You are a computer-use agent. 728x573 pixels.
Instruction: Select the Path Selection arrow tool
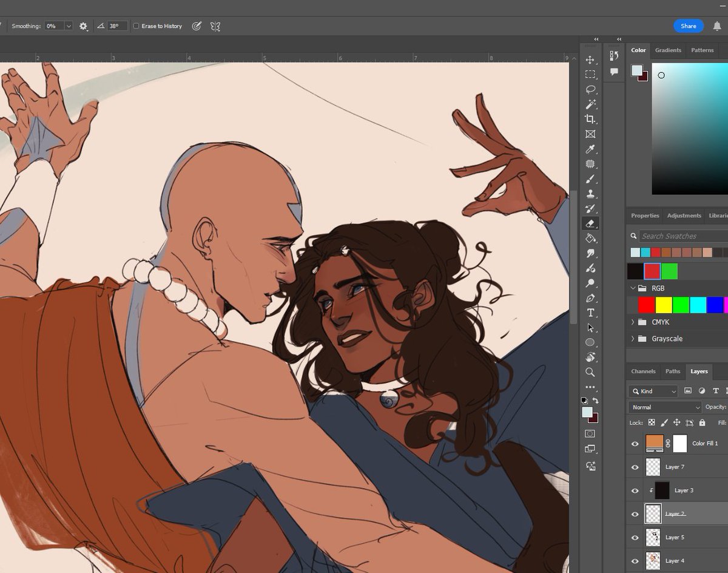(590, 328)
